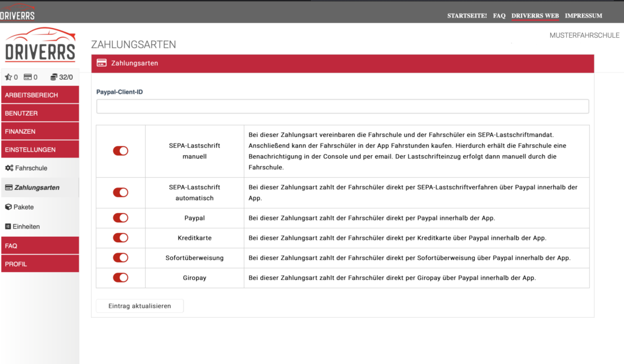Click the 'Paypal-Client-ID' field label
624x364 pixels.
[x=119, y=92]
